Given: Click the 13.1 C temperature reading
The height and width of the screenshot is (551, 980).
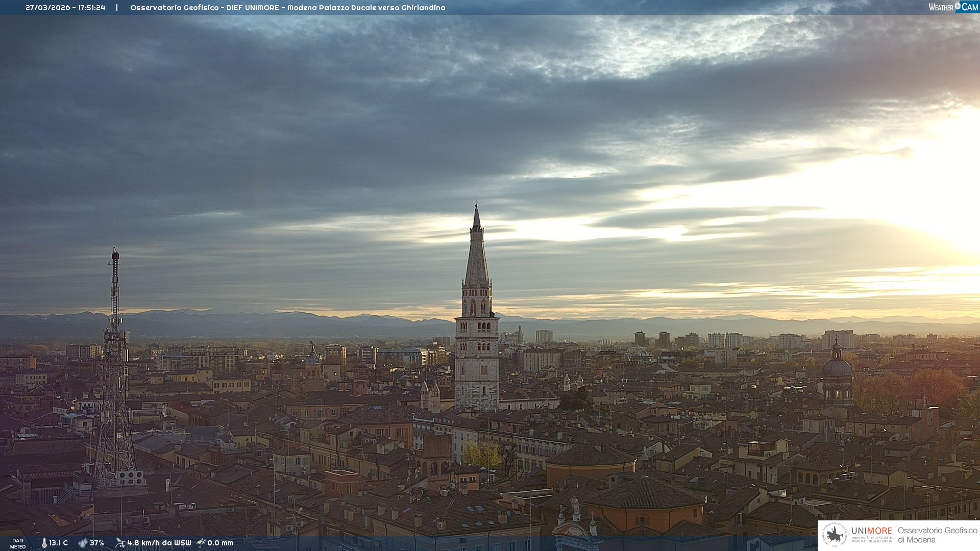Looking at the screenshot, I should point(59,543).
